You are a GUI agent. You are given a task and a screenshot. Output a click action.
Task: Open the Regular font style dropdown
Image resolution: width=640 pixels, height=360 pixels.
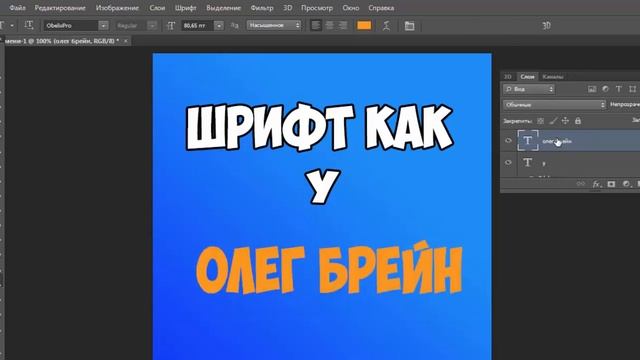[136, 25]
